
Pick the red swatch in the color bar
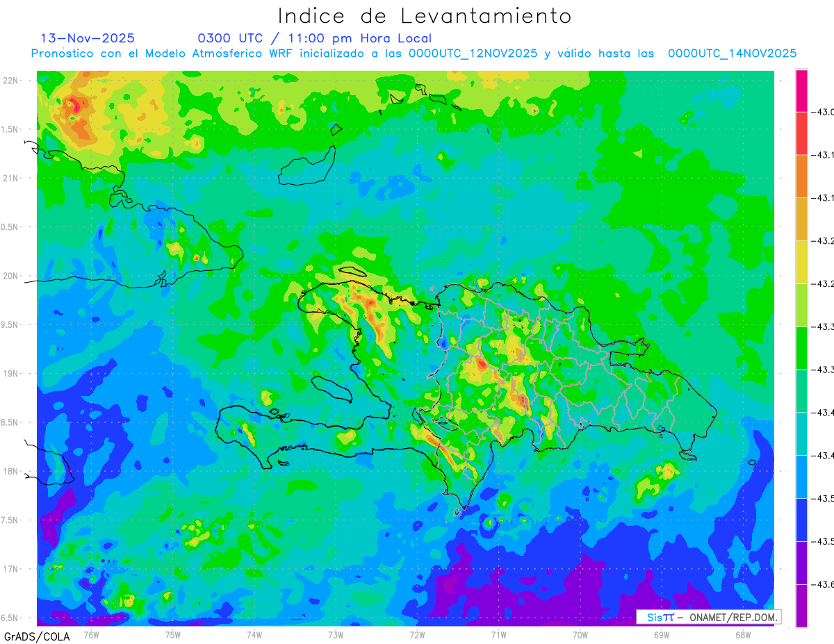[x=801, y=133]
